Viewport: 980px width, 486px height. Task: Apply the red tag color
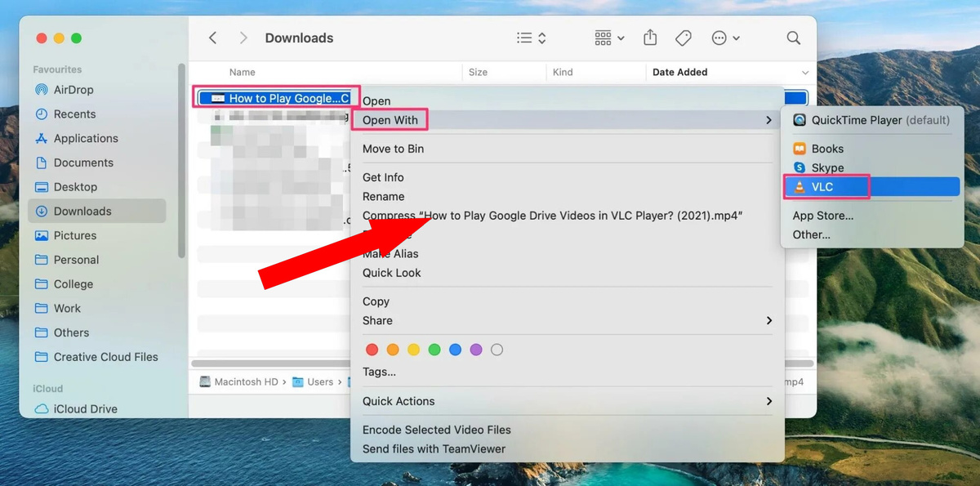point(372,350)
